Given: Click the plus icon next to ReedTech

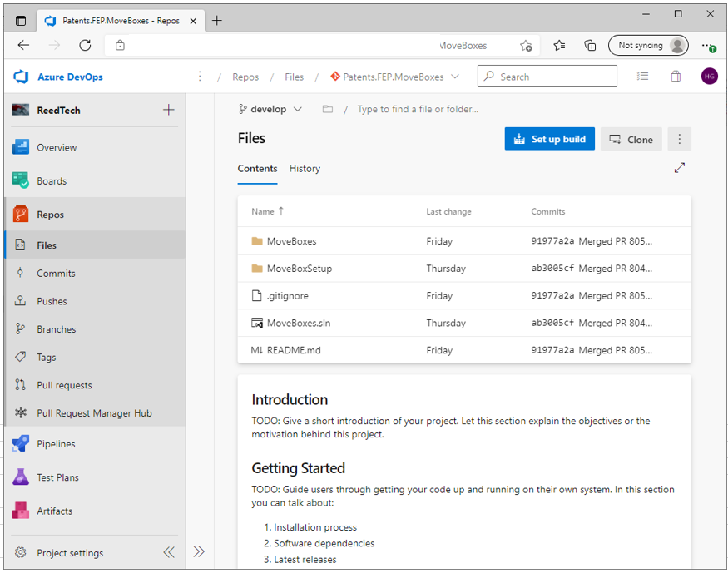Looking at the screenshot, I should [168, 110].
